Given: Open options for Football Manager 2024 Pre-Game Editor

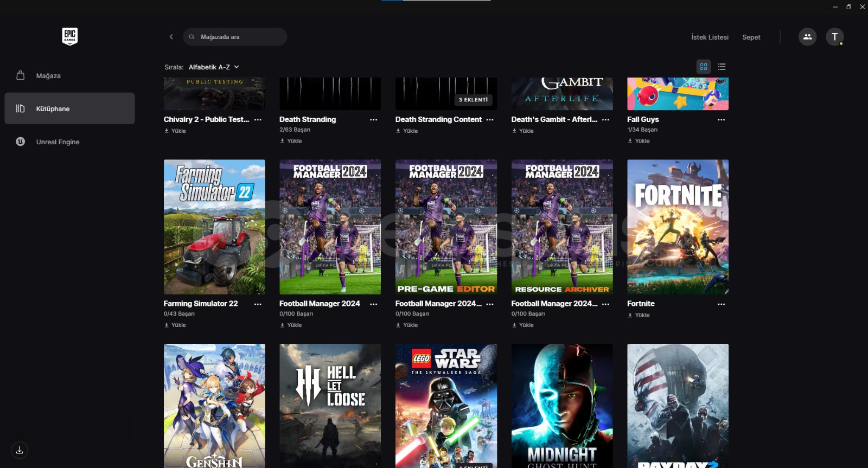Looking at the screenshot, I should point(490,304).
